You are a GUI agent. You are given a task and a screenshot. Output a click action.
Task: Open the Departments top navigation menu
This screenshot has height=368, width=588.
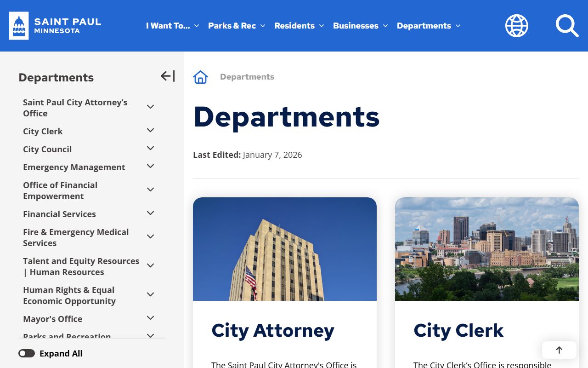point(429,26)
